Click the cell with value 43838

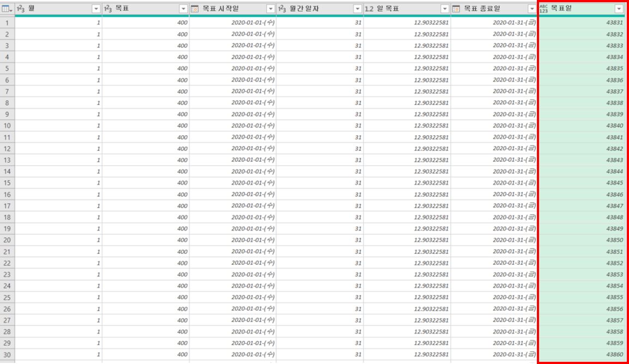(581, 103)
